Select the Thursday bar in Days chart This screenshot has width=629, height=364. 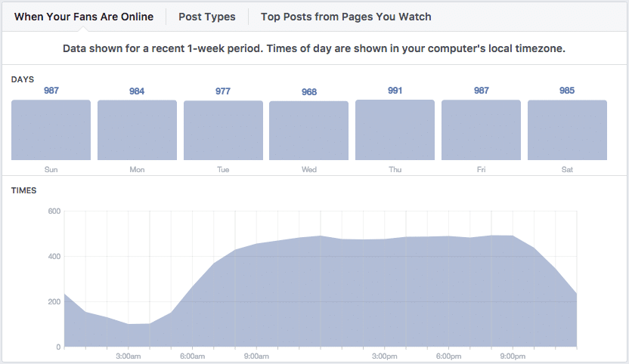395,130
